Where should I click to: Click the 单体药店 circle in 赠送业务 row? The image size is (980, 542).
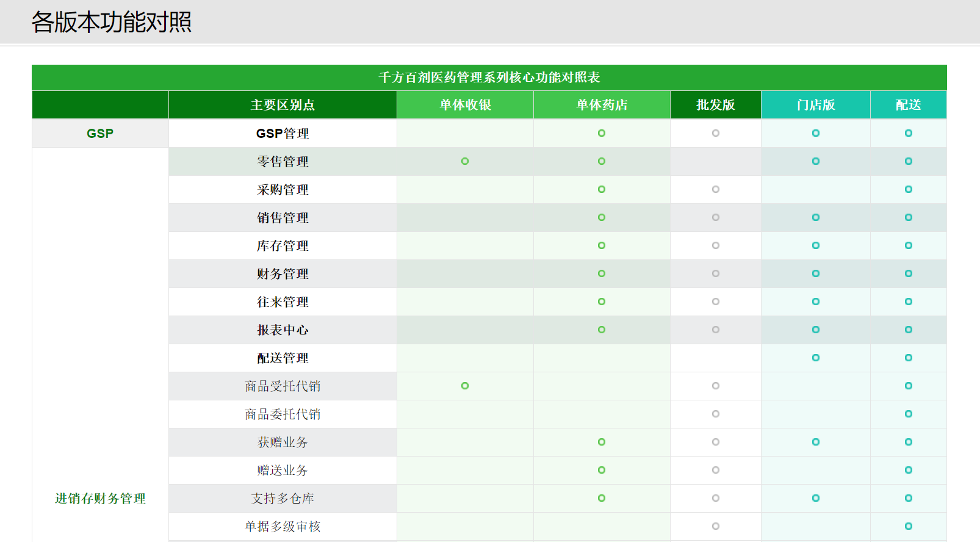602,470
